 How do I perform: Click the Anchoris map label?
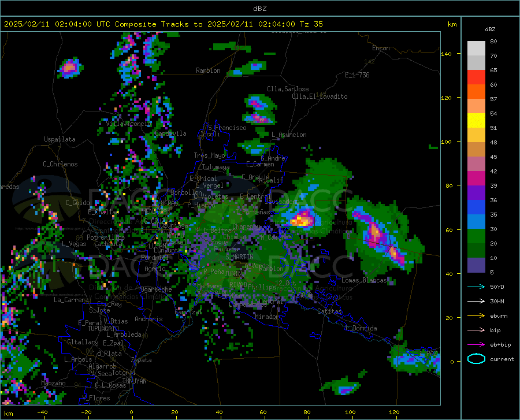click(148, 319)
